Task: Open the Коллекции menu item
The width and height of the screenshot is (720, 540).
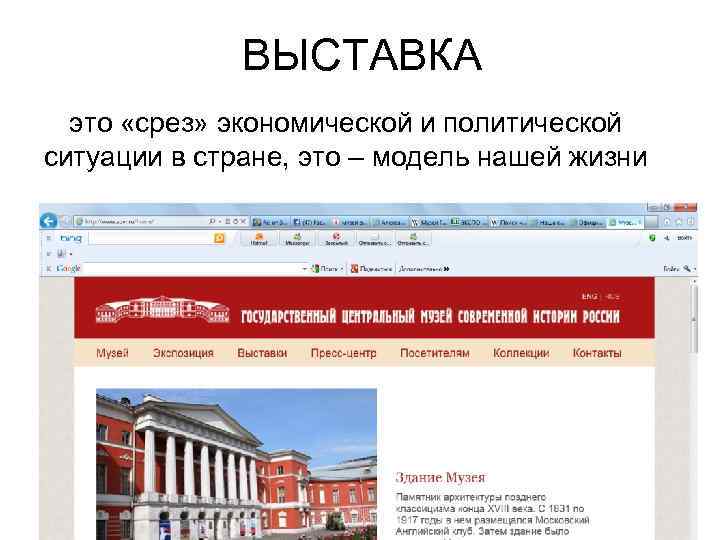Action: coord(521,353)
